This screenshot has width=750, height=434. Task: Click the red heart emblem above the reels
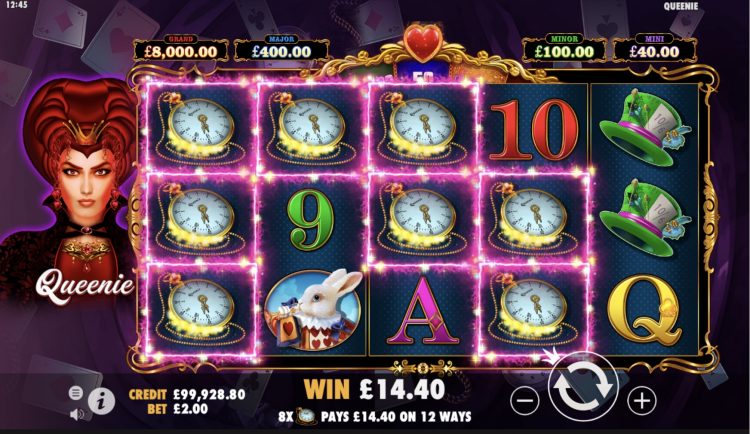(423, 43)
